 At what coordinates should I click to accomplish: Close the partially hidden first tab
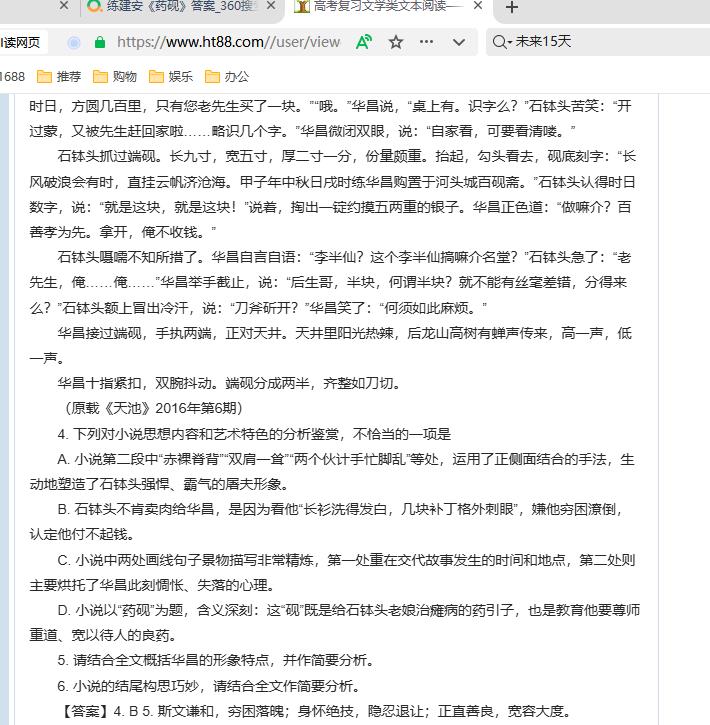coord(65,6)
